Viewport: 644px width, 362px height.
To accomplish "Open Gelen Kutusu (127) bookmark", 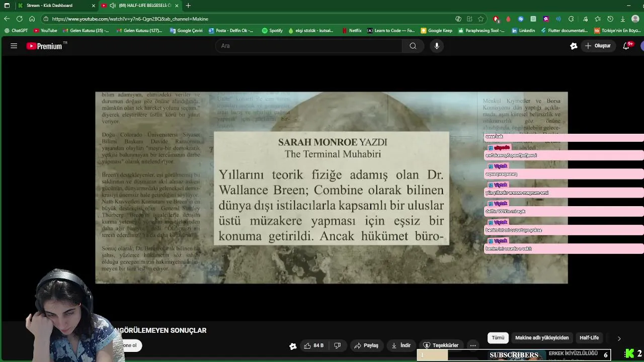I will point(139,30).
